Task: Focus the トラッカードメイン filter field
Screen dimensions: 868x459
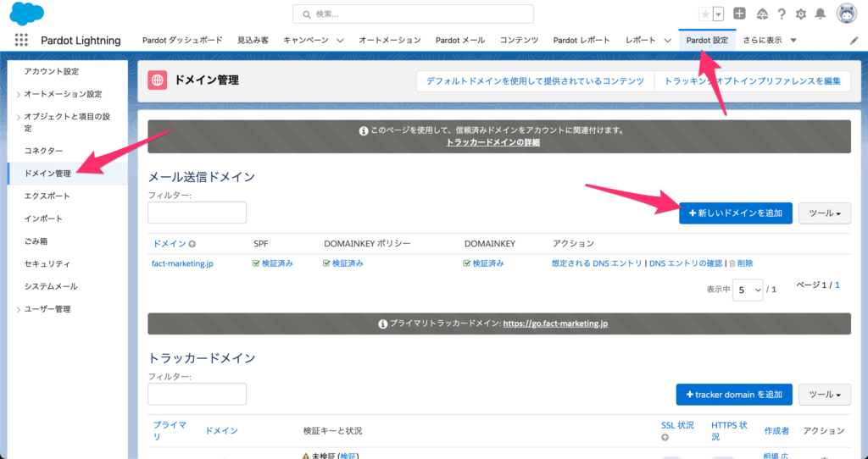Action: pos(197,395)
